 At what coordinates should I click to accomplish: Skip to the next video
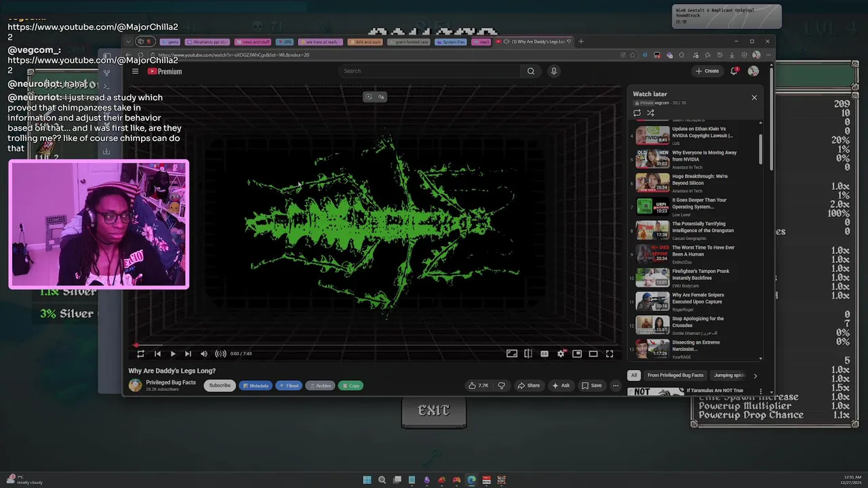pos(188,354)
